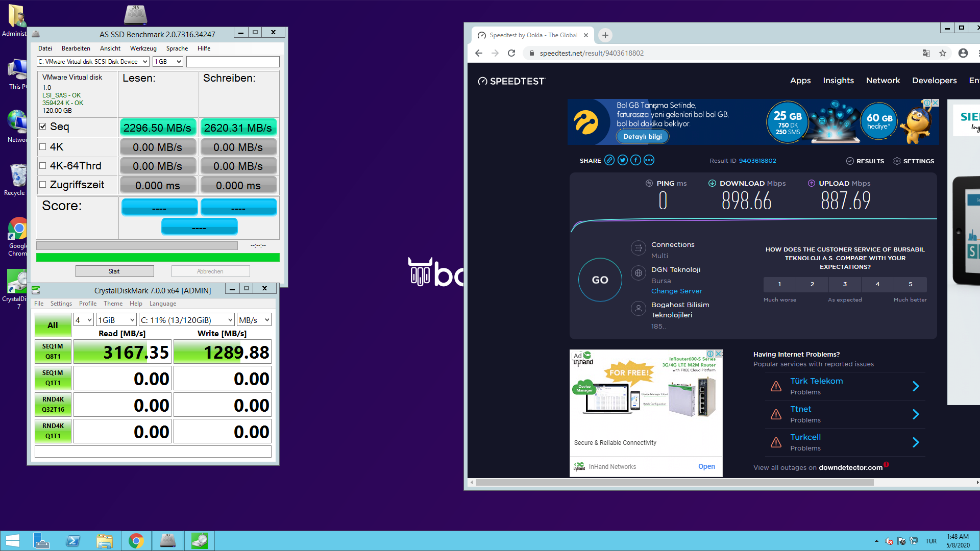Image resolution: width=980 pixels, height=551 pixels.
Task: Rate customer service as 4
Action: coord(877,284)
